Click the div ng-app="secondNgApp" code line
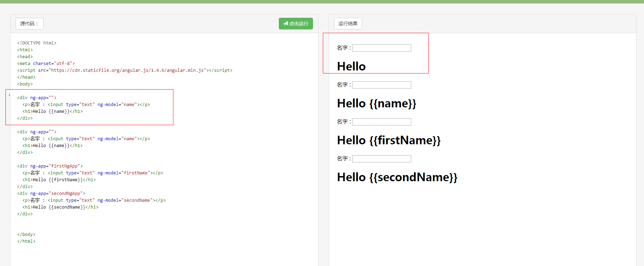The height and width of the screenshot is (266, 644). click(51, 194)
